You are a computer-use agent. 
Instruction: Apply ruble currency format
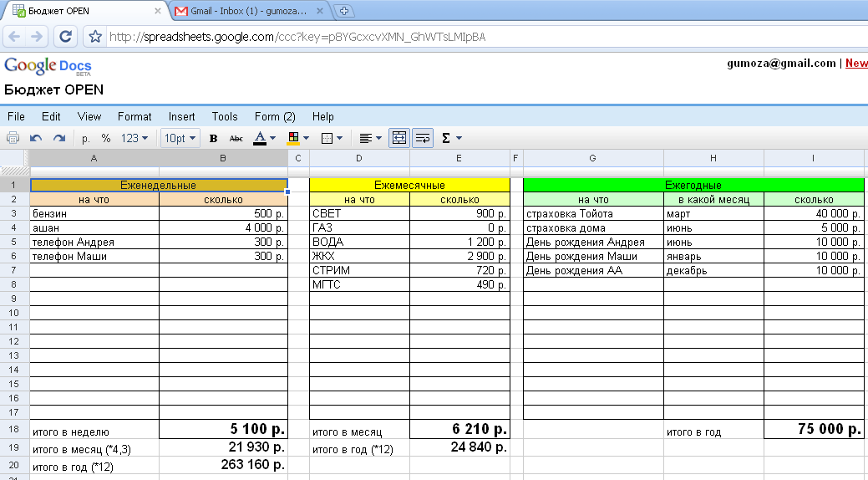[85, 139]
